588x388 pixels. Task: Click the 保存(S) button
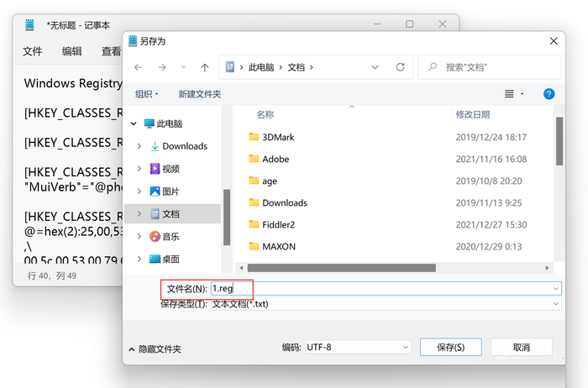pyautogui.click(x=451, y=347)
